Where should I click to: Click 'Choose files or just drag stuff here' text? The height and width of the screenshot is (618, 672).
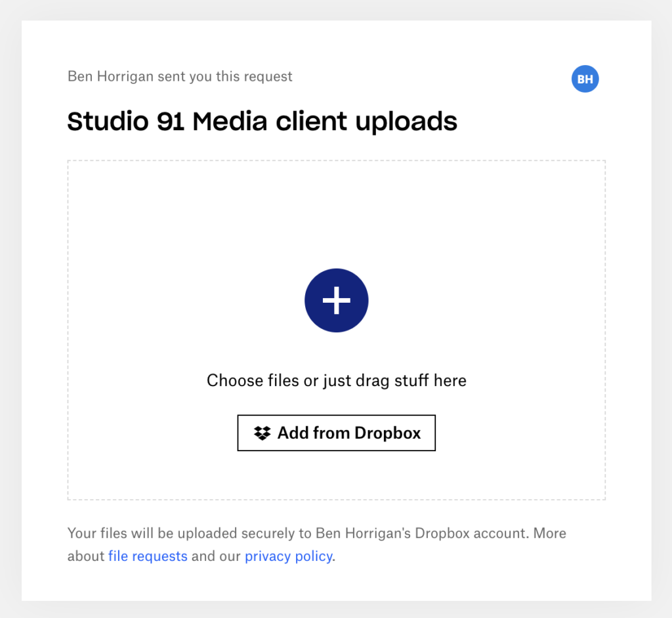coord(337,380)
